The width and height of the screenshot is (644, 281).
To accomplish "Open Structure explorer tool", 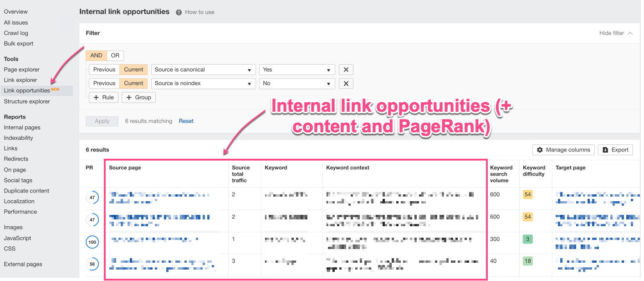I will [x=27, y=102].
